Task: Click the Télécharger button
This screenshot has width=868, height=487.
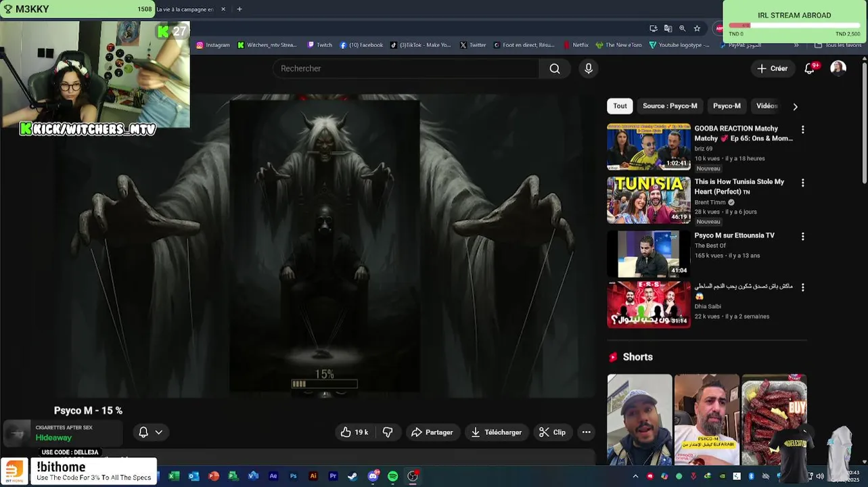Action: pyautogui.click(x=497, y=432)
